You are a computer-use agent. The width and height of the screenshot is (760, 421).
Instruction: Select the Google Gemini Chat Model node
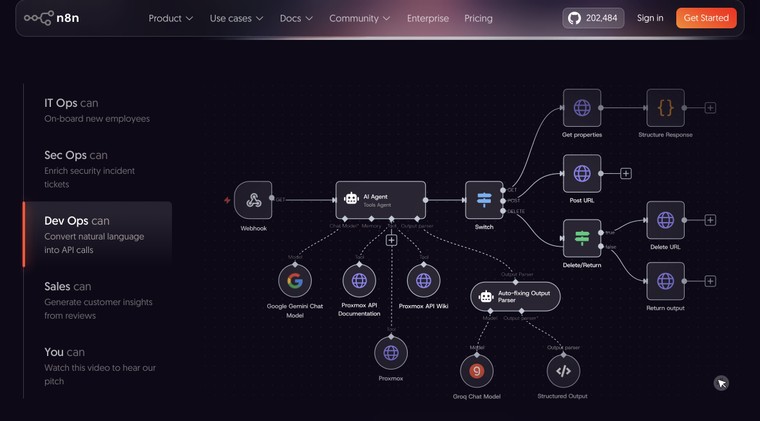[295, 281]
